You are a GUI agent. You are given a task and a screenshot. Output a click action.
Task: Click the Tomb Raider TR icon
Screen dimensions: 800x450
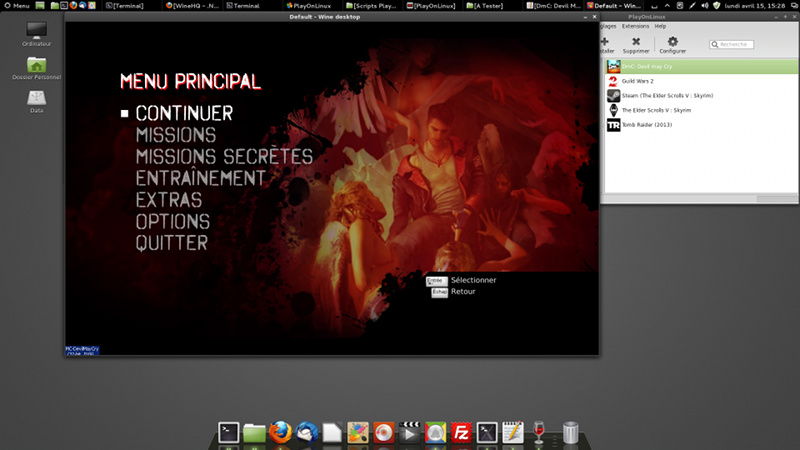[613, 125]
